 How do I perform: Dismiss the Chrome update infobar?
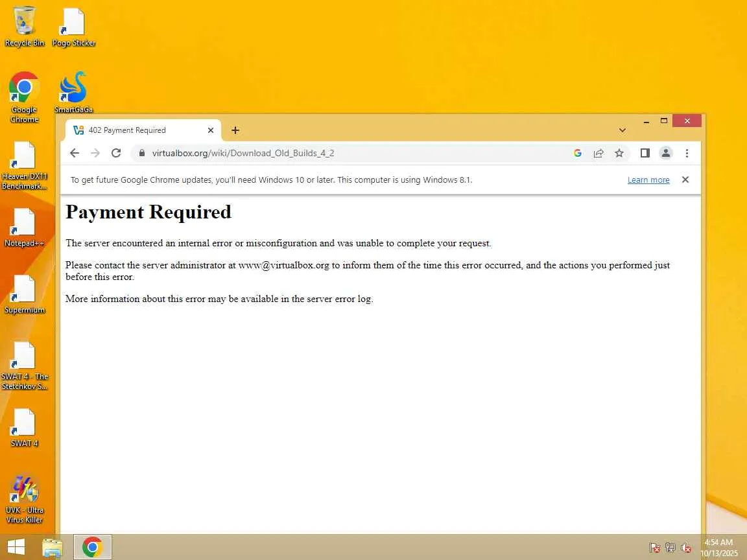[685, 180]
